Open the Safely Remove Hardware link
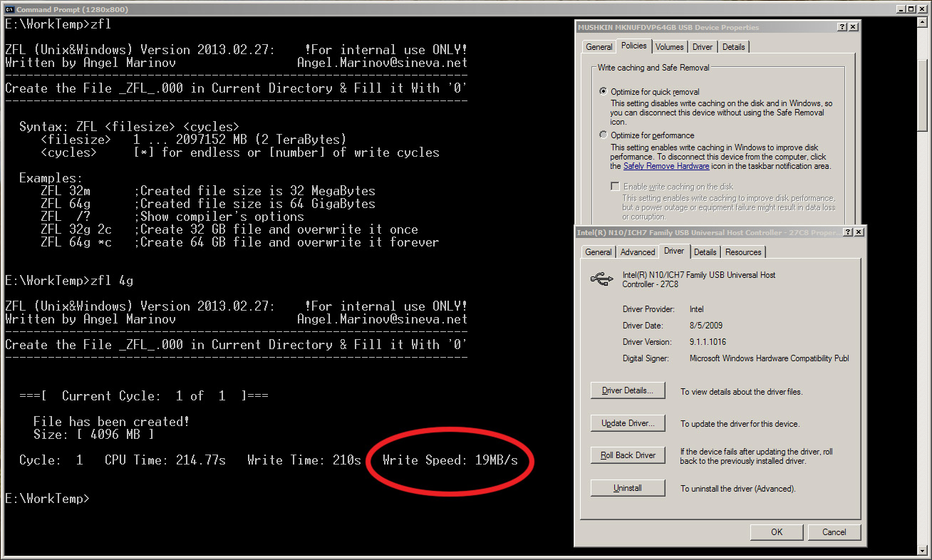Image resolution: width=932 pixels, height=560 pixels. click(x=666, y=166)
